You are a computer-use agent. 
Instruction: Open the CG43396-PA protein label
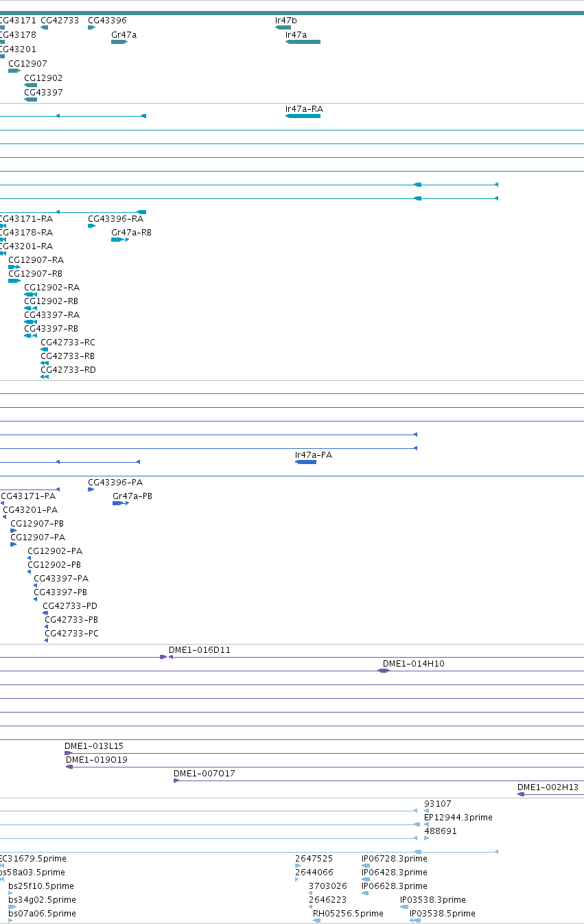pos(115,482)
